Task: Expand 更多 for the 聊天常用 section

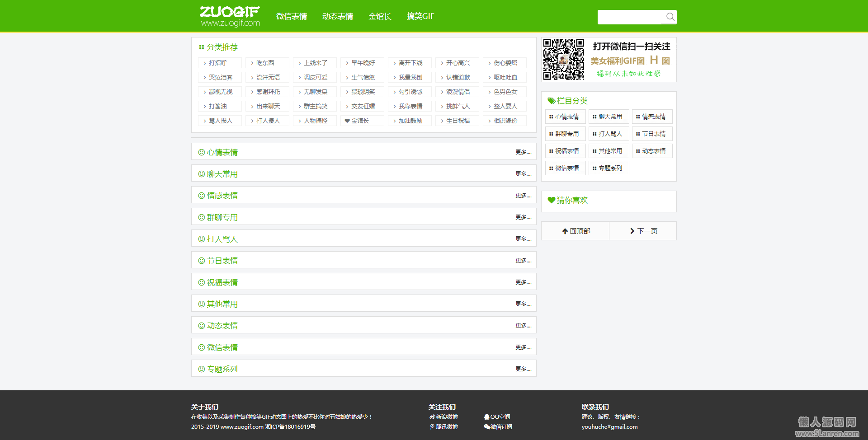Action: point(524,174)
